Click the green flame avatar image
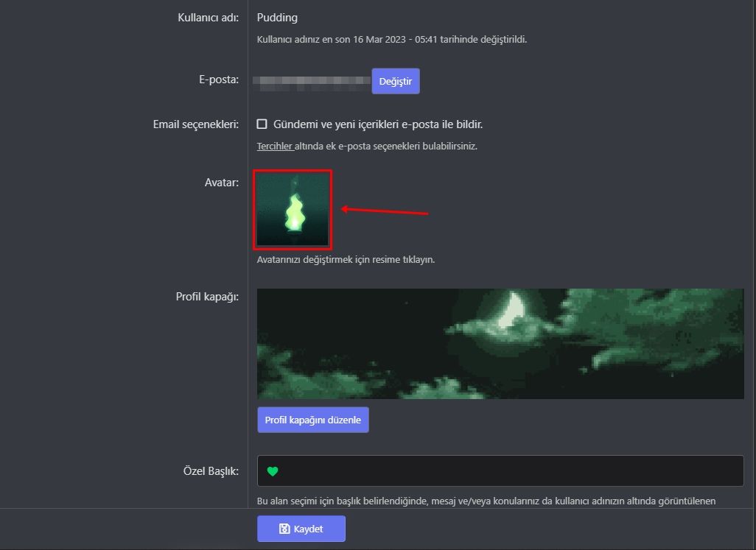The image size is (756, 550). (293, 210)
